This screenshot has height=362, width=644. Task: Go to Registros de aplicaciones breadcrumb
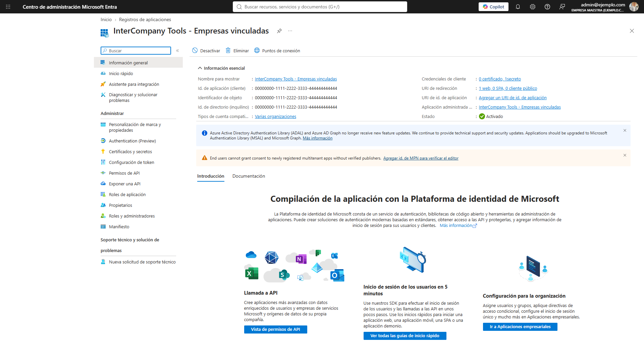coord(145,19)
